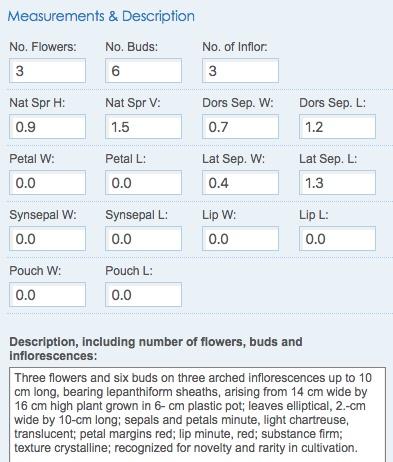Select the No. Buds field
The width and height of the screenshot is (393, 462).
[x=143, y=71]
